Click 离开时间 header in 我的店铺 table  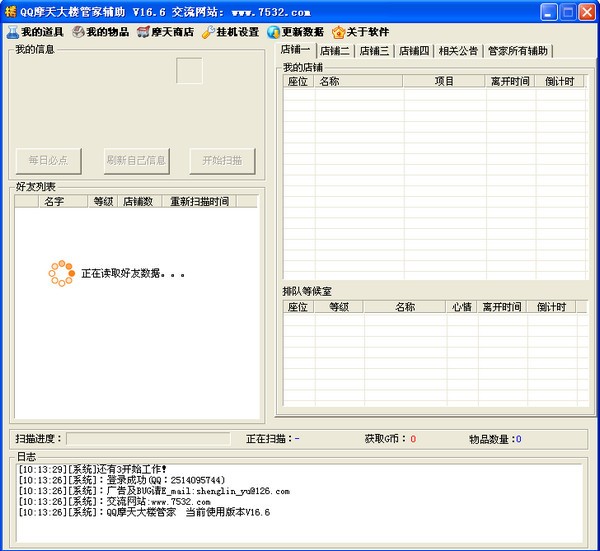pos(510,81)
